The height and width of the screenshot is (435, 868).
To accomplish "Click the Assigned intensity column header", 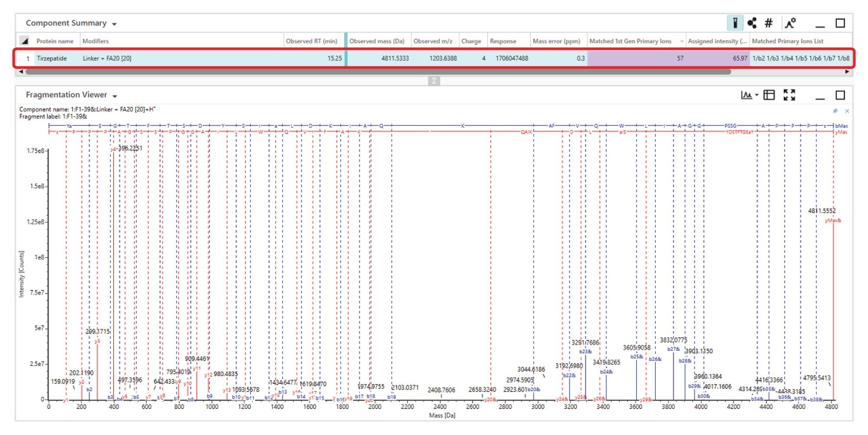I will tap(717, 41).
